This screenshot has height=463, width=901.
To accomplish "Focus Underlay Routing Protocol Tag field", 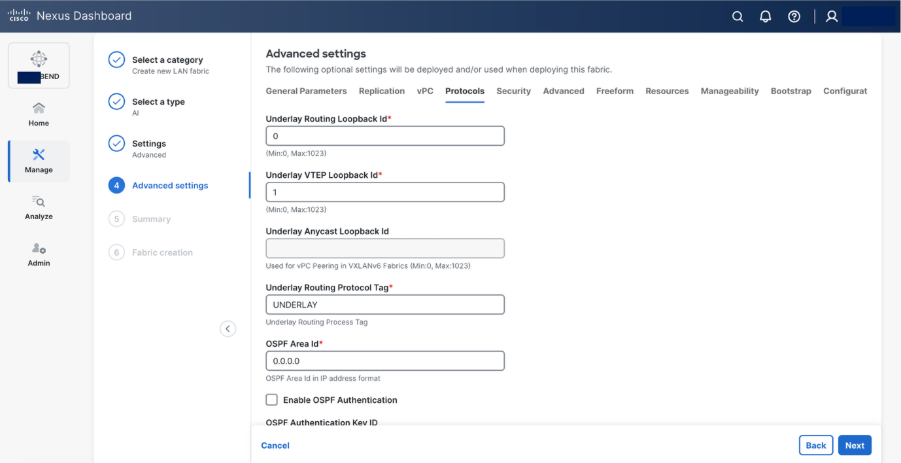I will [x=385, y=304].
